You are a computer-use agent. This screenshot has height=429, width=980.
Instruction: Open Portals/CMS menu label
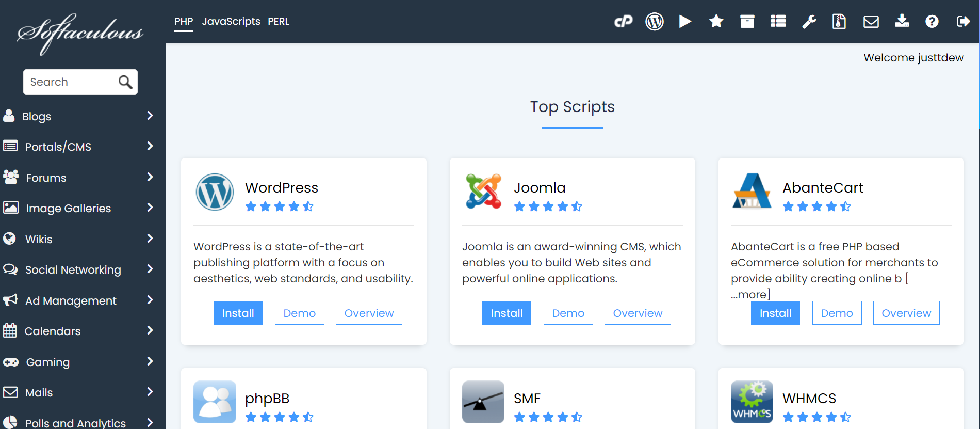pyautogui.click(x=58, y=147)
